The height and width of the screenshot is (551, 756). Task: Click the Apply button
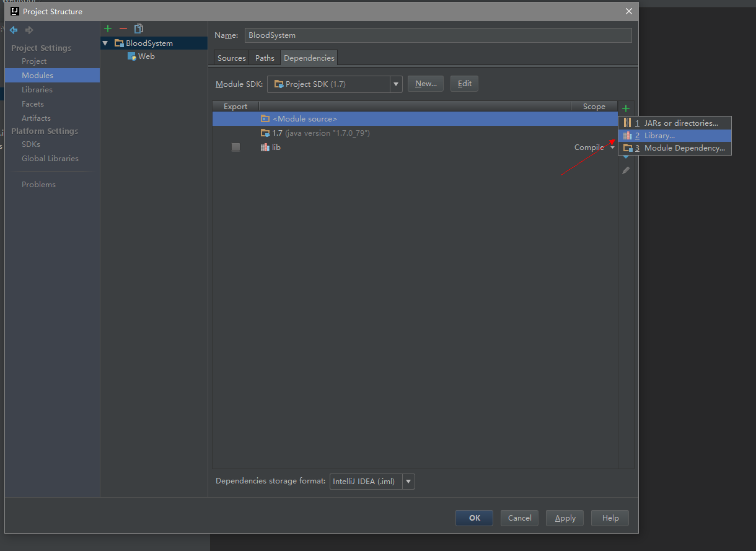pos(565,518)
